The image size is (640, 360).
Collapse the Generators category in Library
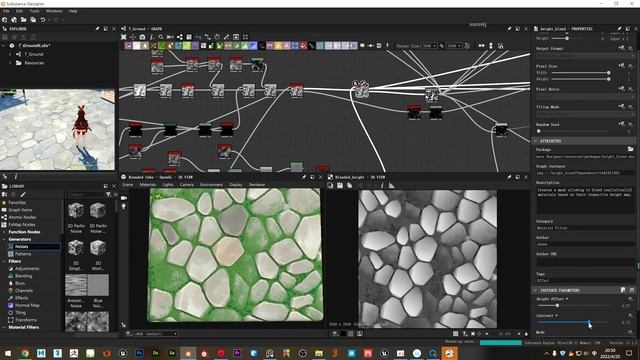(x=4, y=239)
